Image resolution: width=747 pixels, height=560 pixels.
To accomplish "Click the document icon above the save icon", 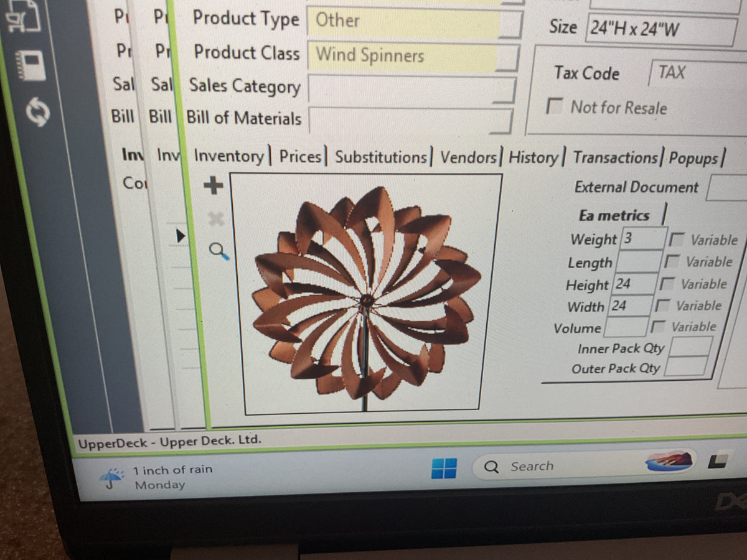I will 25,18.
